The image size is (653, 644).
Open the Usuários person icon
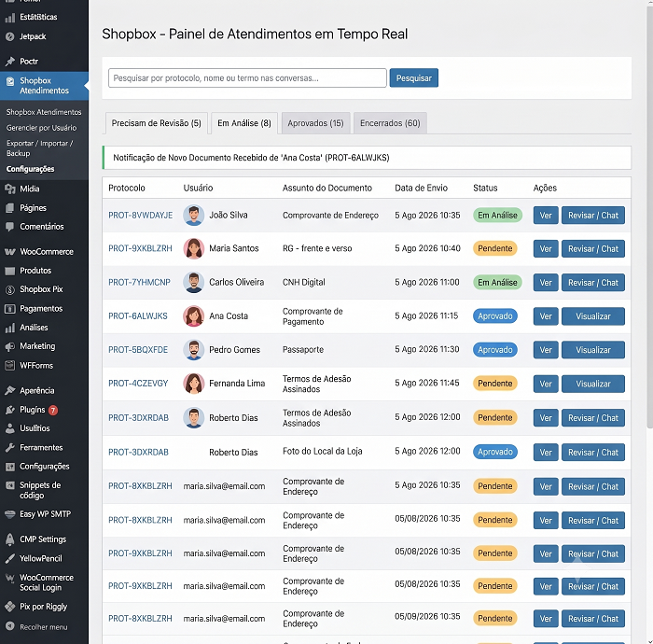point(10,428)
